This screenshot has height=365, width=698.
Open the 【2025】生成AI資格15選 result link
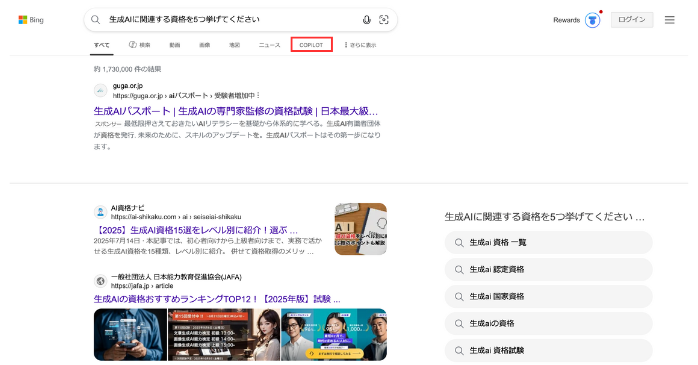pyautogui.click(x=195, y=230)
